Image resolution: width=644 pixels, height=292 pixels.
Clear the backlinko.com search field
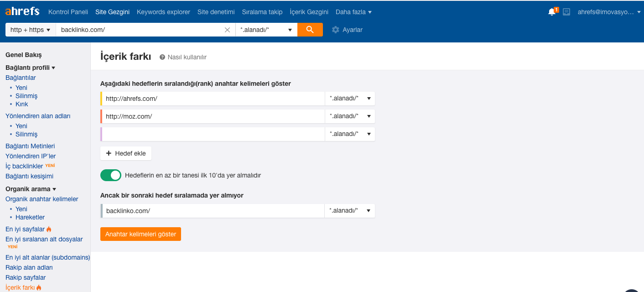pos(228,30)
